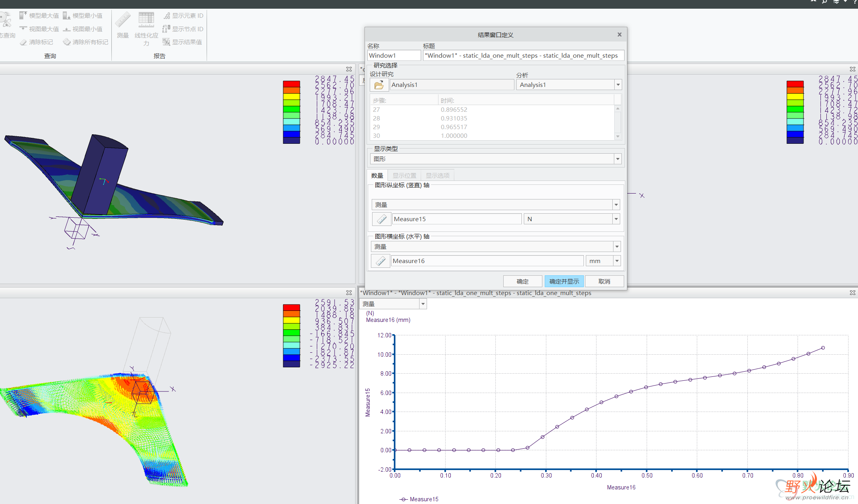Click 清除所有标记 icon
This screenshot has width=858, height=504.
pos(67,42)
